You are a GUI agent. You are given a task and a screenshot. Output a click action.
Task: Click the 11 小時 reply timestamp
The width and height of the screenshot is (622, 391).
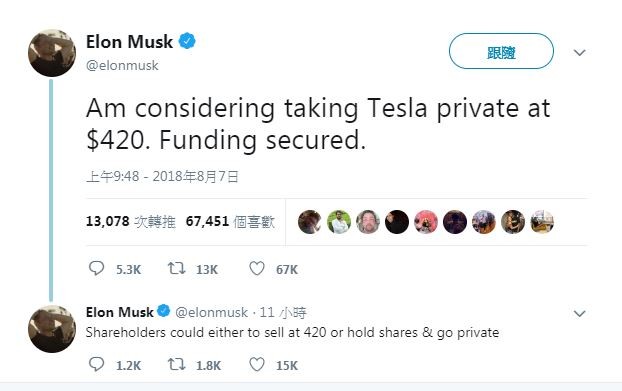[x=283, y=312]
